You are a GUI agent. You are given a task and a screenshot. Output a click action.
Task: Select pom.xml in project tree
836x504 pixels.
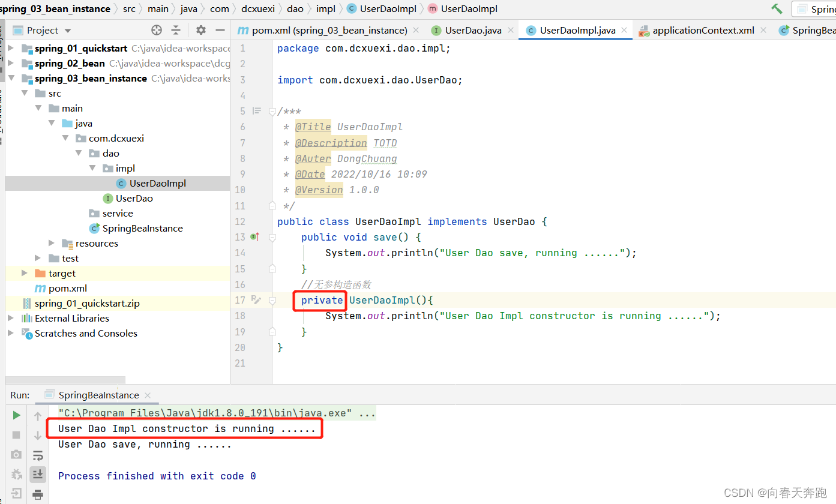(x=61, y=289)
